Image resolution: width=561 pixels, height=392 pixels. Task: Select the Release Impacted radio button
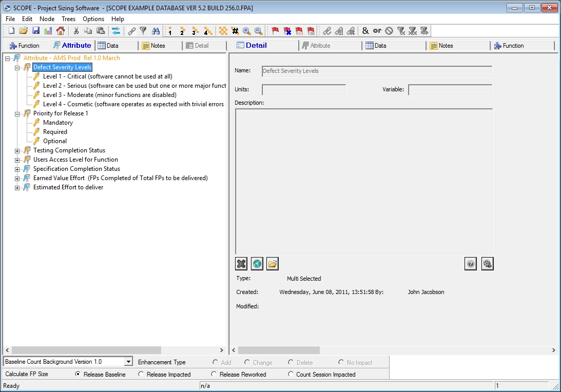[x=141, y=375]
